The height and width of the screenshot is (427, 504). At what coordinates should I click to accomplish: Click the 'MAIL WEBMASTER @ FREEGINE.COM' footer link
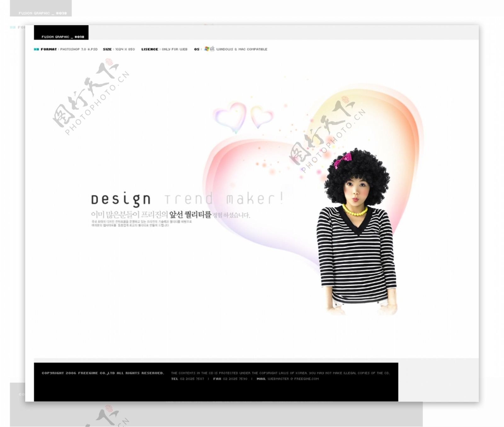tap(288, 379)
